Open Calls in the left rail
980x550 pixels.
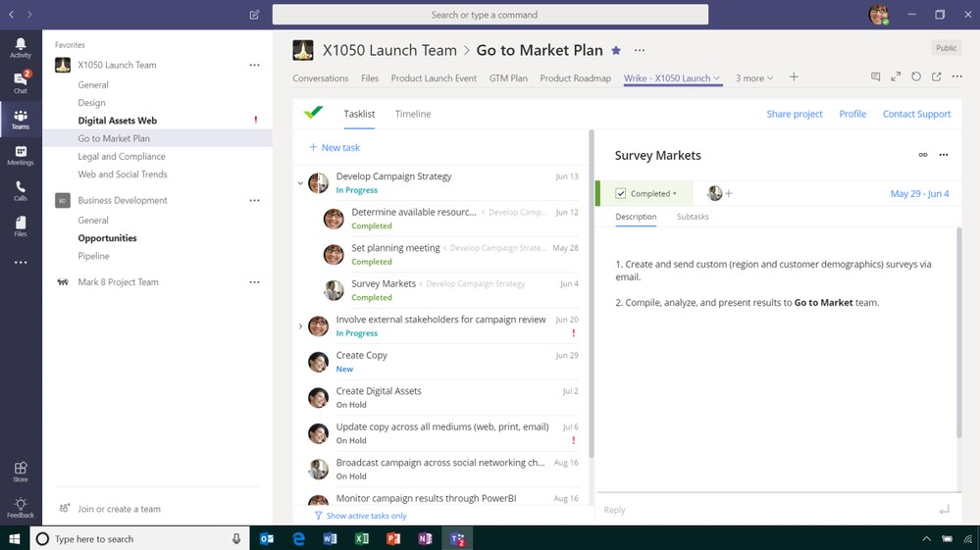click(20, 190)
